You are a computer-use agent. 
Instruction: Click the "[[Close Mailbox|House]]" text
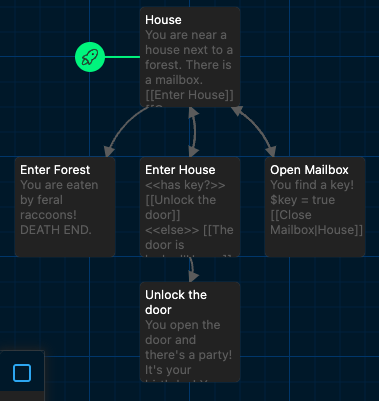316,222
